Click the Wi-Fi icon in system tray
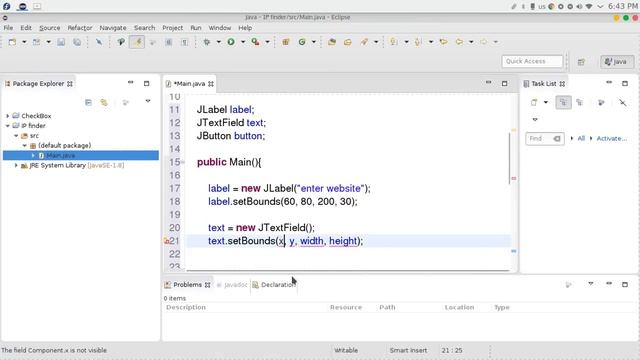The width and height of the screenshot is (640, 360). pyautogui.click(x=589, y=7)
